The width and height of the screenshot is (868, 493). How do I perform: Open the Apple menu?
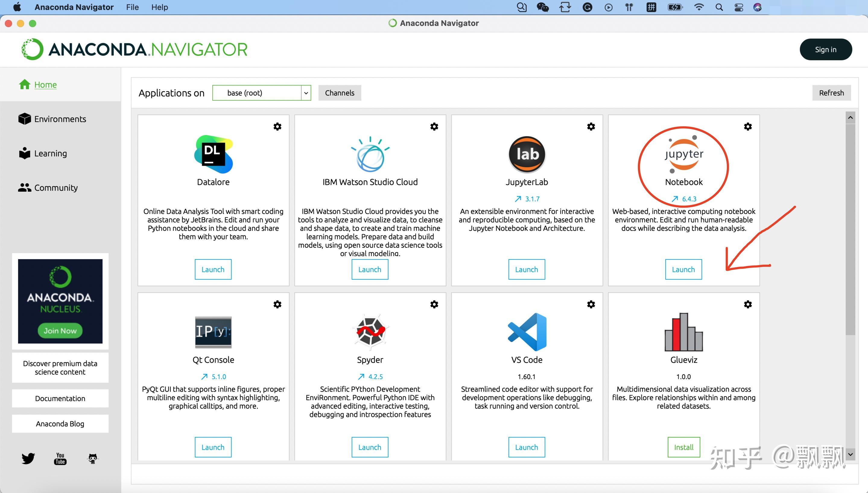(17, 7)
